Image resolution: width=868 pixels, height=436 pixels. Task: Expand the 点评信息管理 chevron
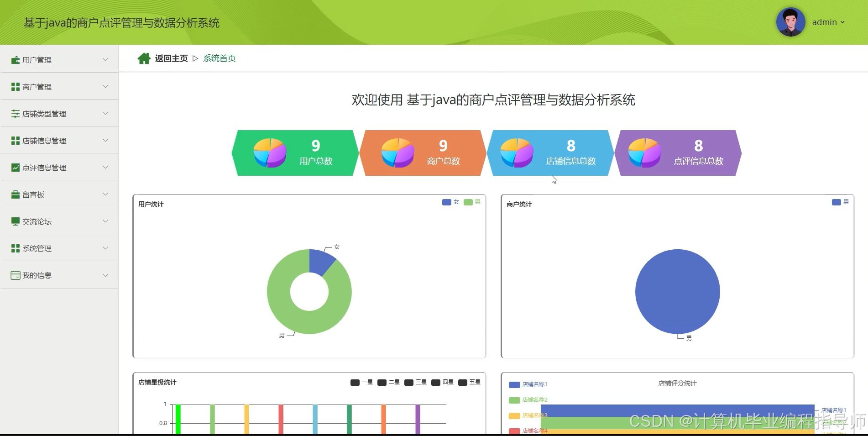coord(105,167)
